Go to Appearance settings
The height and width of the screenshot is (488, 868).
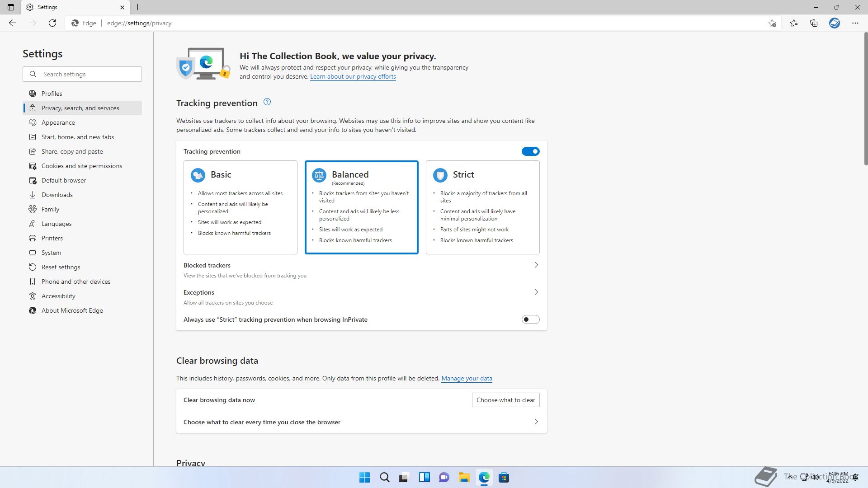coord(82,122)
